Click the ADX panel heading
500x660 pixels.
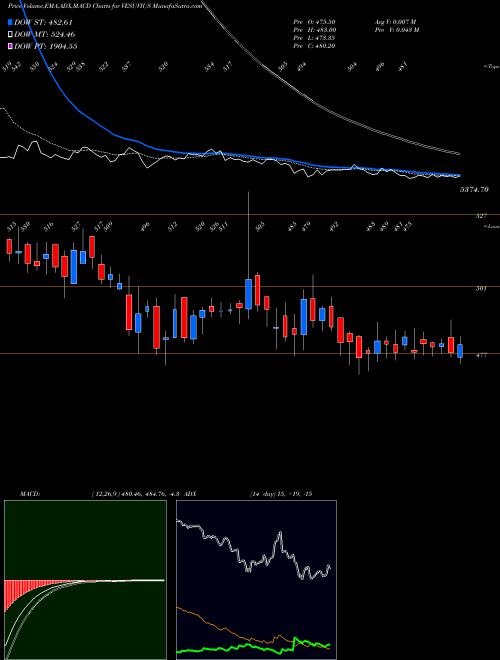pyautogui.click(x=190, y=494)
